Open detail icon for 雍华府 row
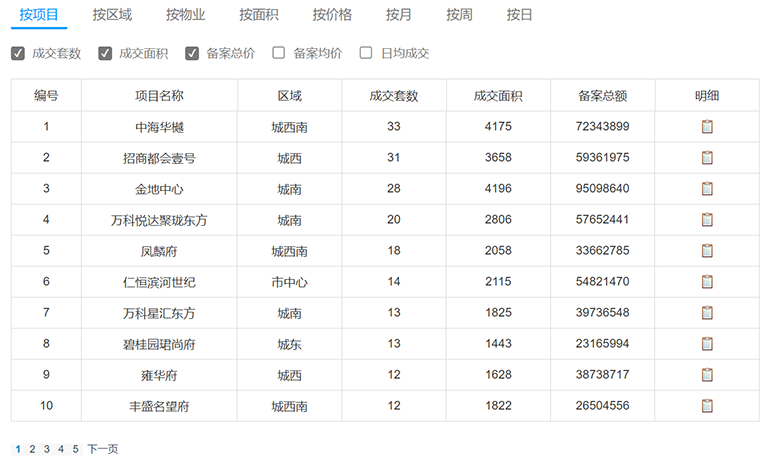Screen dimensions: 770x463 [707, 375]
